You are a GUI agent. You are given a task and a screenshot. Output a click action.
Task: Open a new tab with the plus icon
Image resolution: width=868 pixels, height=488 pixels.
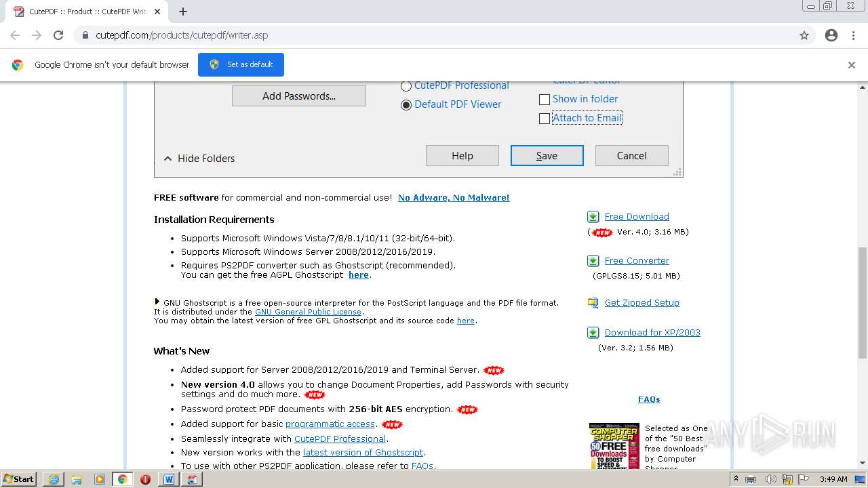183,12
